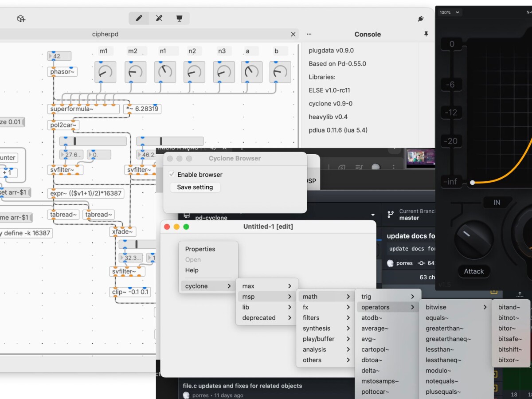Viewport: 532px width, 399px height.
Task: Click the plugin connector icon top-right
Action: (x=421, y=19)
